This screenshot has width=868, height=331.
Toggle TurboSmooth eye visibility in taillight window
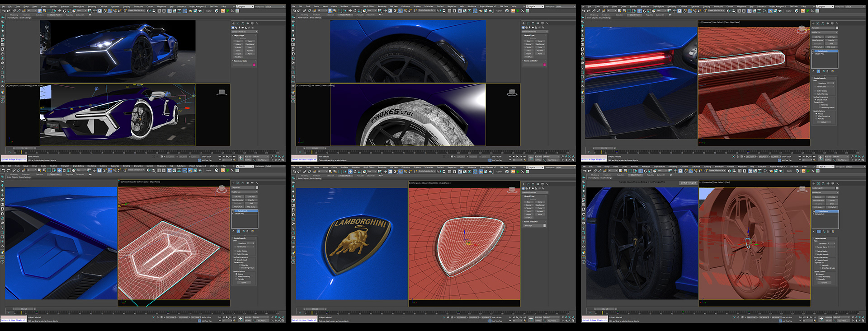click(x=813, y=51)
